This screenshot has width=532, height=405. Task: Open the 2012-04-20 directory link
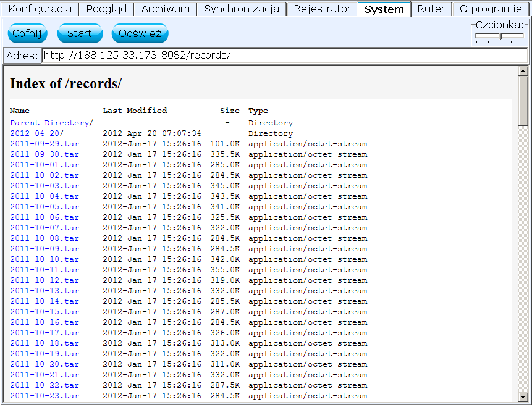click(36, 133)
